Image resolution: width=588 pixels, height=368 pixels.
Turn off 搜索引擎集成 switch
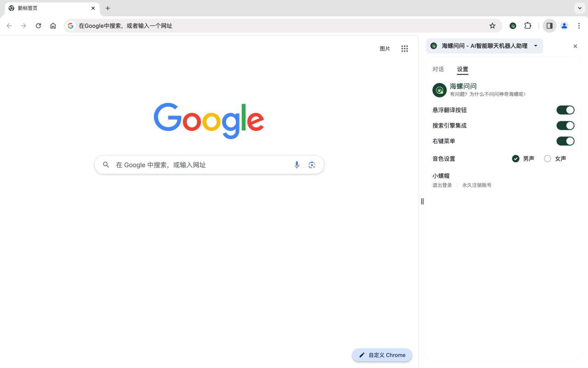(x=565, y=126)
